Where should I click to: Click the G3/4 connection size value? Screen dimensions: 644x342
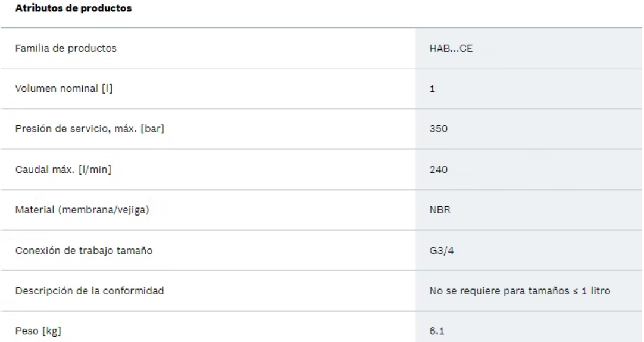tap(442, 250)
